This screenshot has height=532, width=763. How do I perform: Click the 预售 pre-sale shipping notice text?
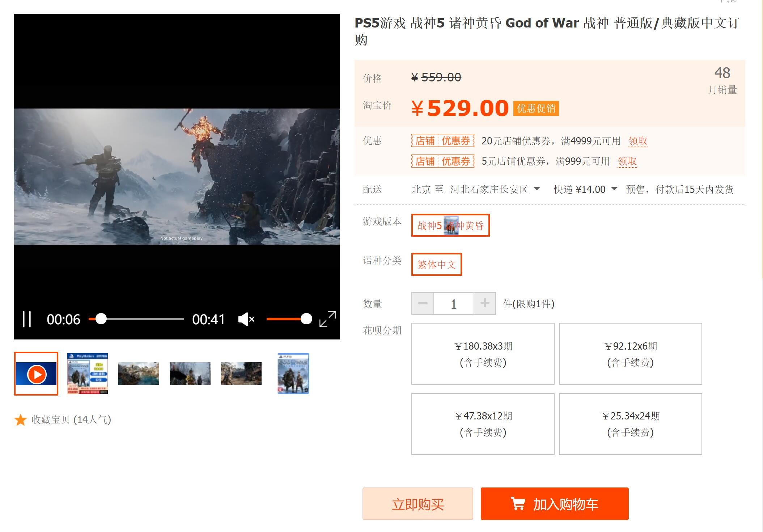(680, 189)
